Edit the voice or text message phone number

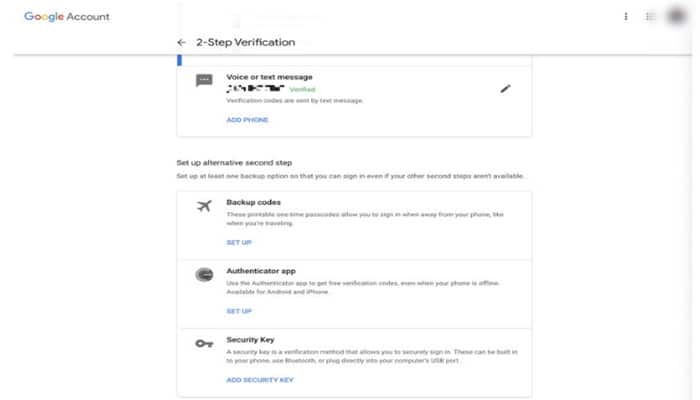[x=505, y=89]
